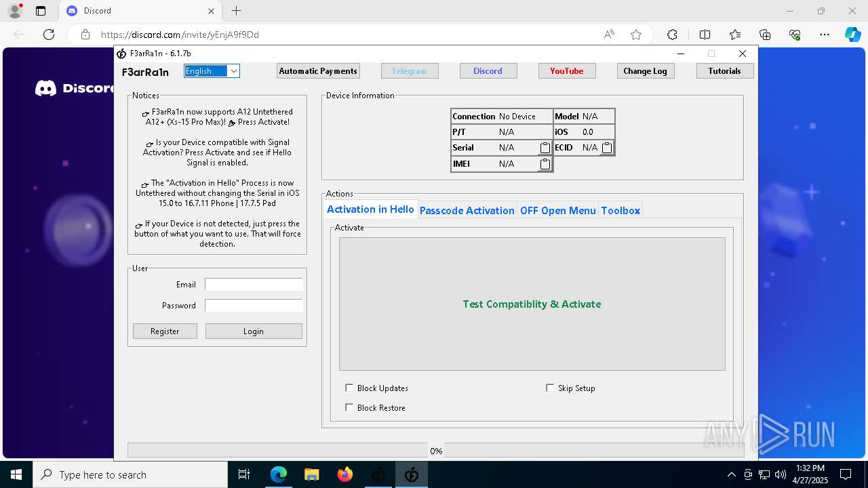Copy the ECID value with clipboard icon
Viewport: 868px width, 488px height.
pos(607,148)
